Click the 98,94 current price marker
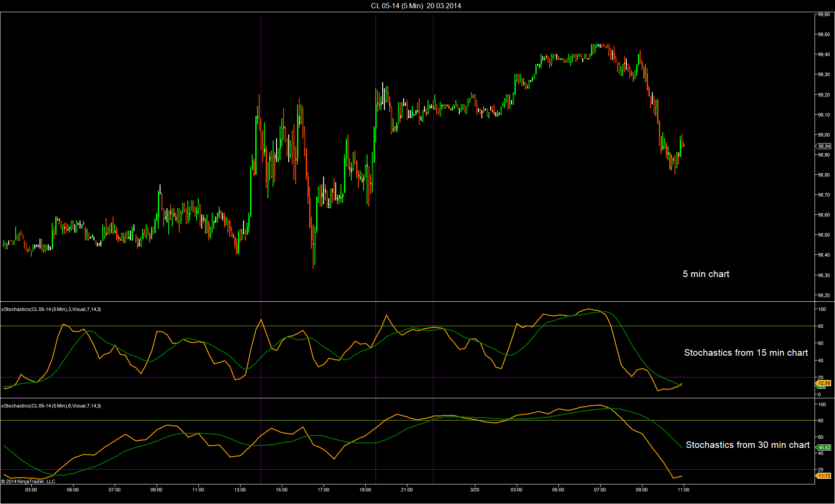 (824, 146)
